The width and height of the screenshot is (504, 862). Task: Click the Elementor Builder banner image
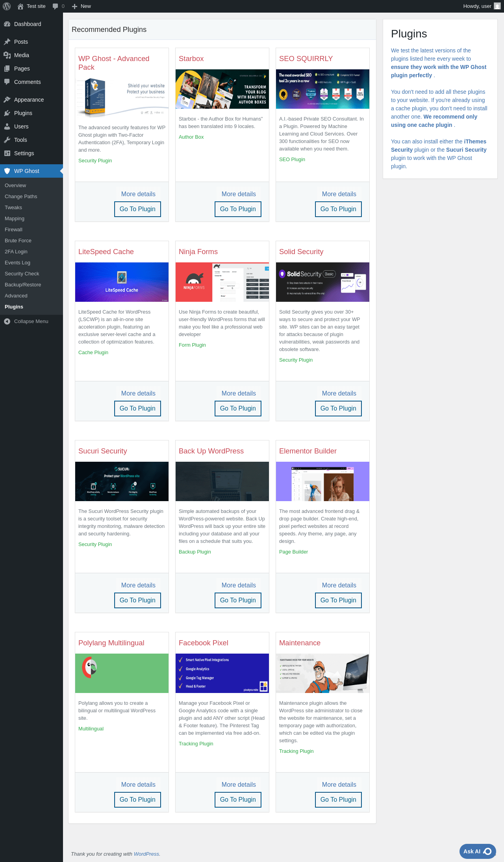coord(322,481)
